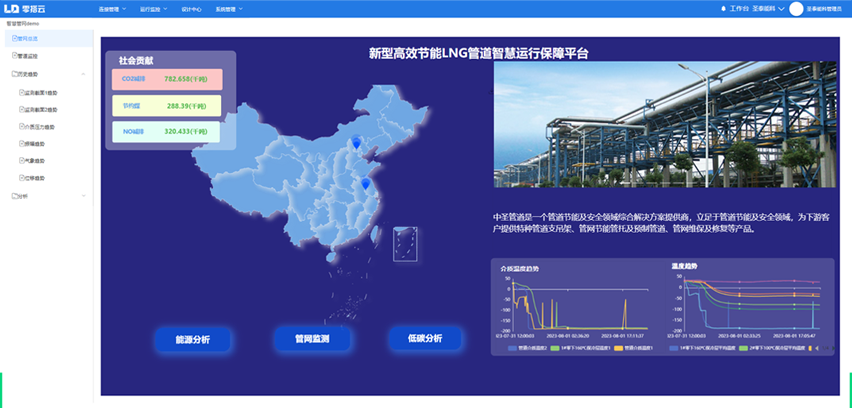Click the notification bell icon

coord(724,8)
